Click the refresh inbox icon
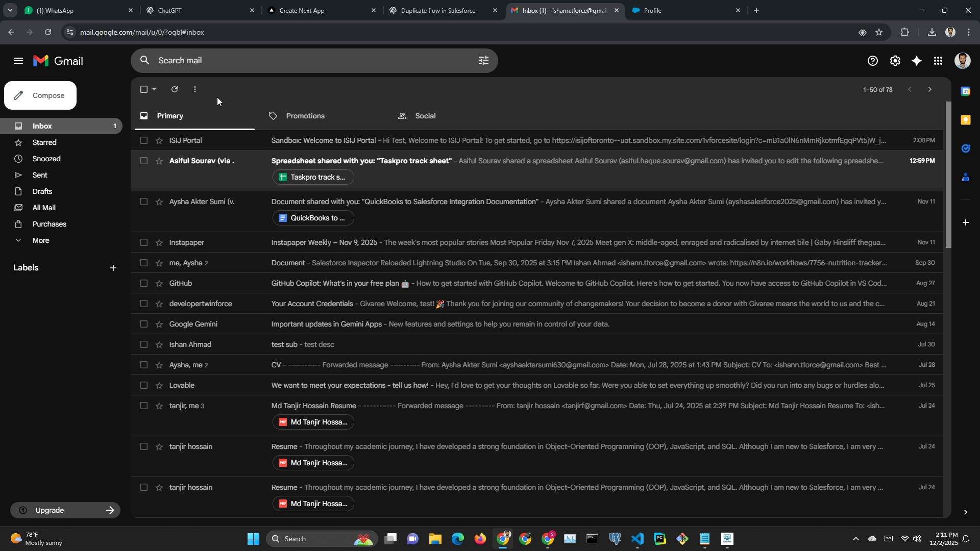Screen dimensions: 980x551 pyautogui.click(x=175, y=89)
